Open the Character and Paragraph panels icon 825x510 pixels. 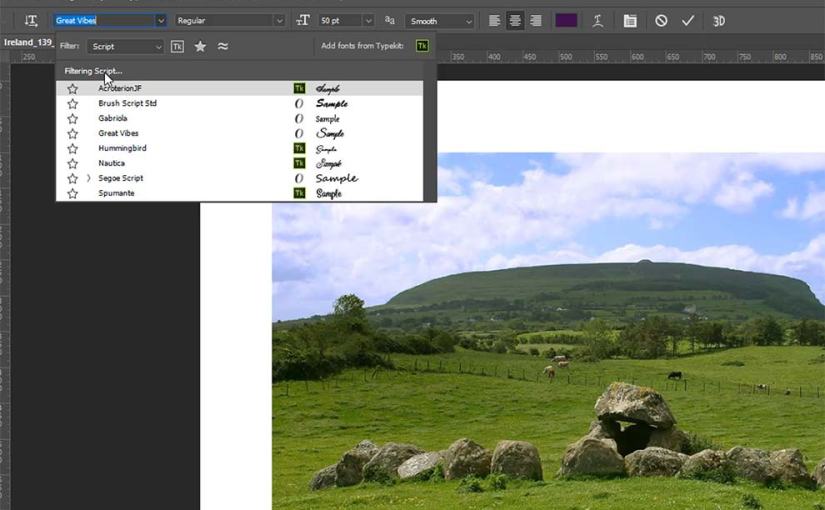point(630,21)
